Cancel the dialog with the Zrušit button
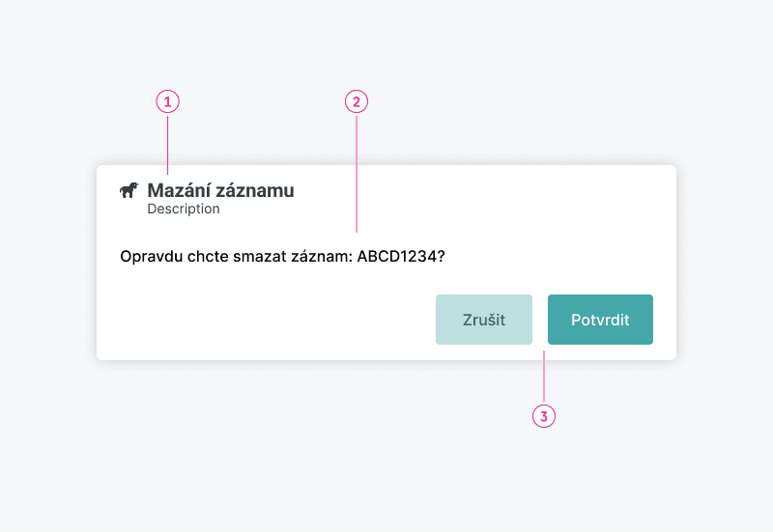773x532 pixels. pyautogui.click(x=484, y=320)
